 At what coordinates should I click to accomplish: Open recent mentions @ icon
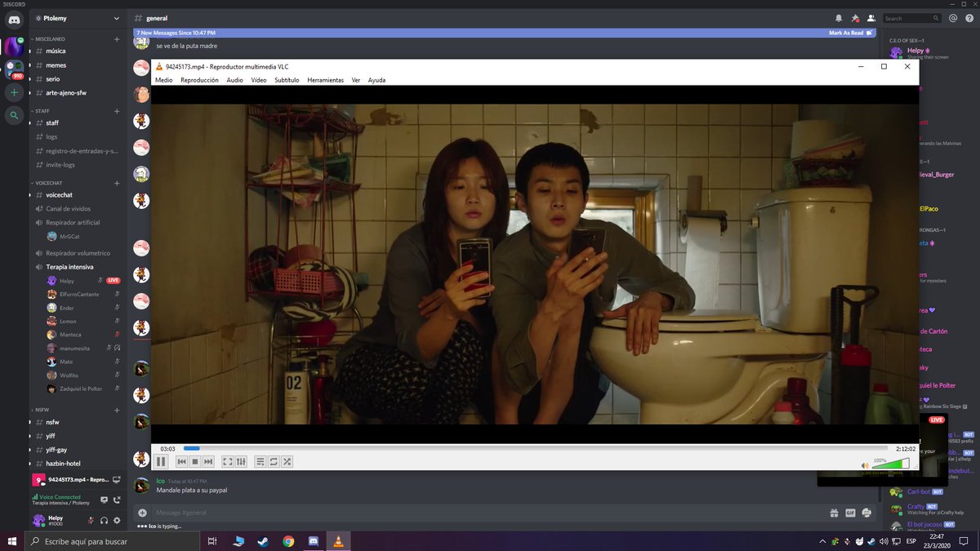click(952, 18)
